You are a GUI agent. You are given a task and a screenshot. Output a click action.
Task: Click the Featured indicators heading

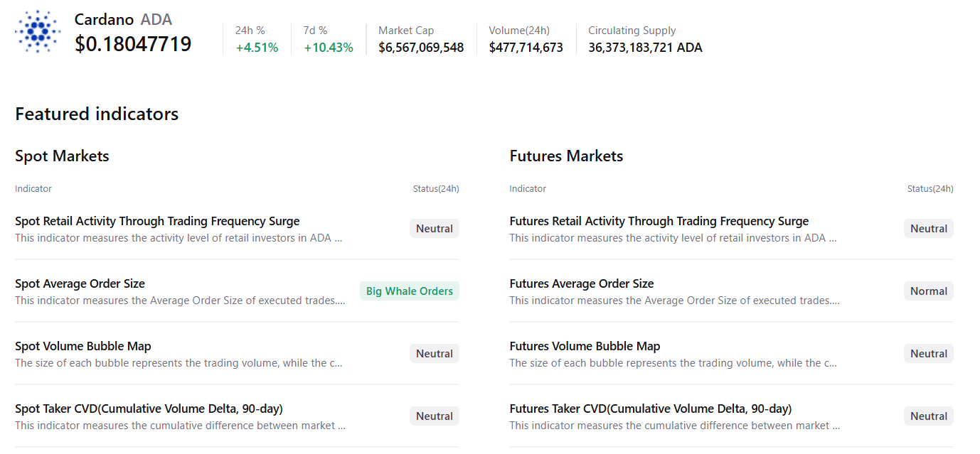point(97,114)
